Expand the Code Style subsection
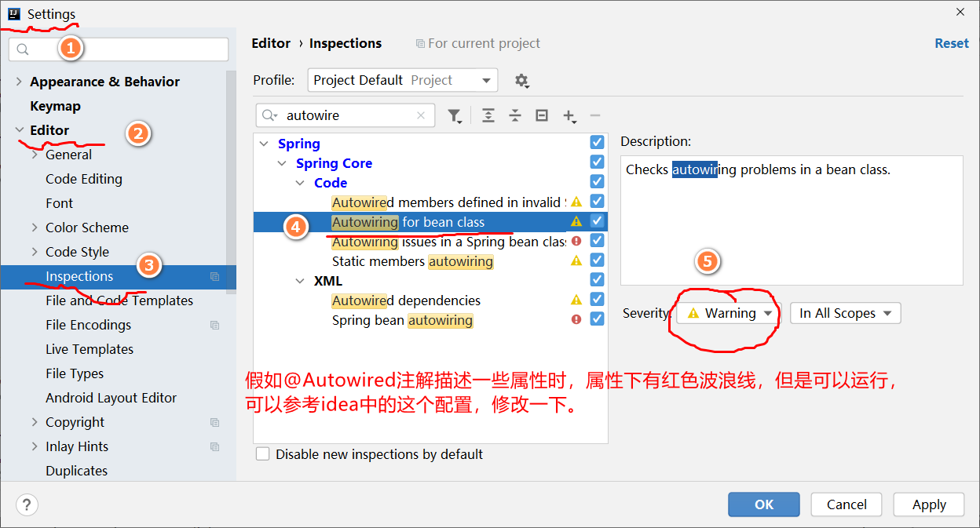980x528 pixels. 35,252
